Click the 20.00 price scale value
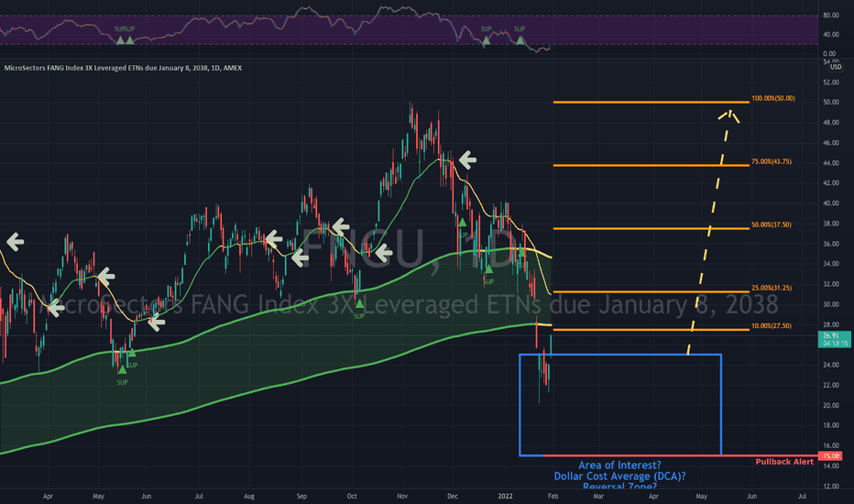Viewport: 854px width, 504px height. coord(831,405)
